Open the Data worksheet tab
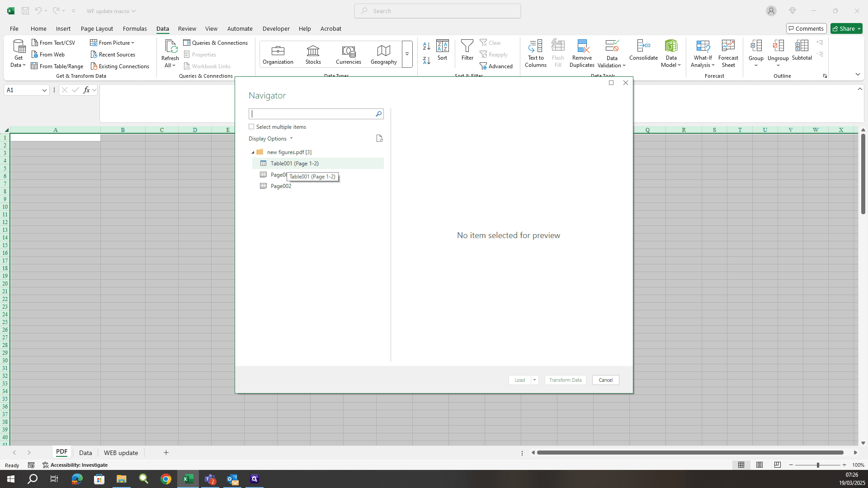The width and height of the screenshot is (868, 488). pyautogui.click(x=85, y=453)
